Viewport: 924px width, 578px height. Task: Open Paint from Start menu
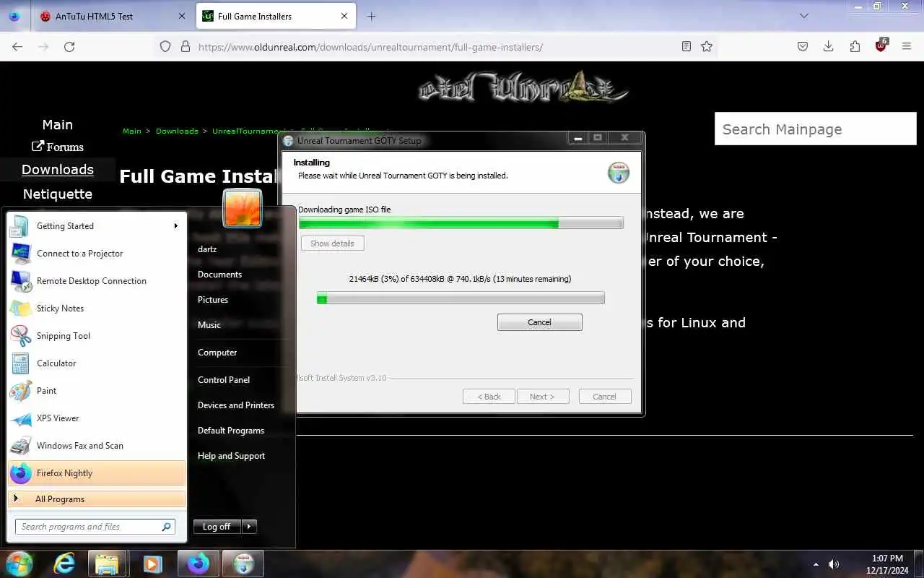click(x=96, y=391)
